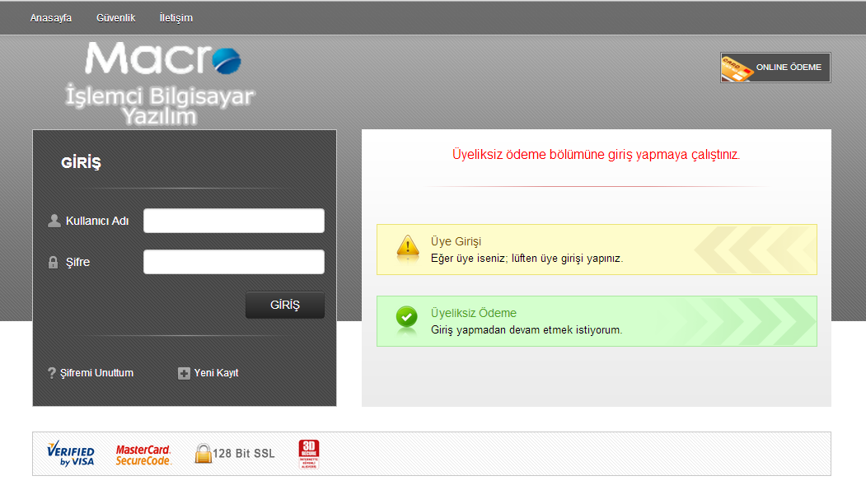Click the 3D Secure badge icon
The width and height of the screenshot is (866, 504).
tap(309, 455)
